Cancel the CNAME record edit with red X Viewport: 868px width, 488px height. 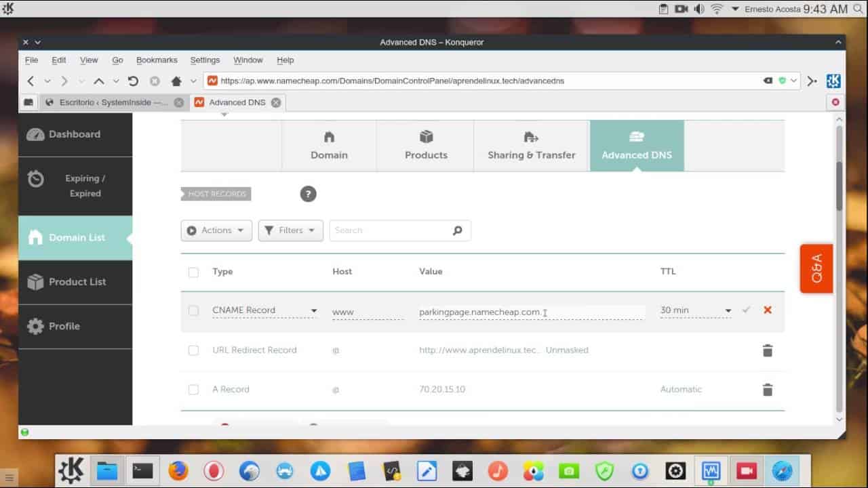pyautogui.click(x=768, y=310)
